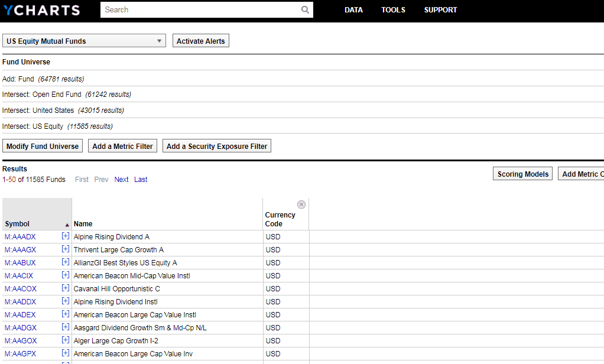The image size is (604, 364).
Task: Click Add a Security Exposure Filter button
Action: coord(217,146)
